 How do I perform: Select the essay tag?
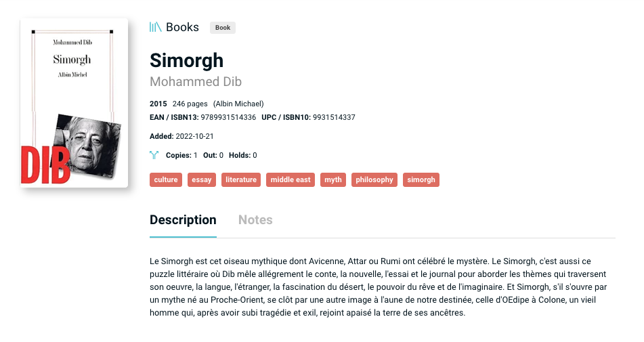[202, 180]
